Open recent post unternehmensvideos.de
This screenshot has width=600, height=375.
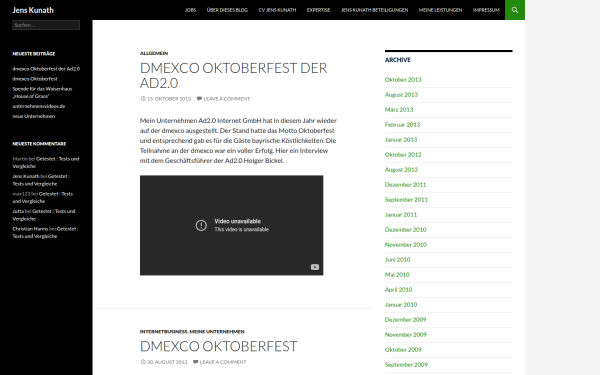(39, 106)
